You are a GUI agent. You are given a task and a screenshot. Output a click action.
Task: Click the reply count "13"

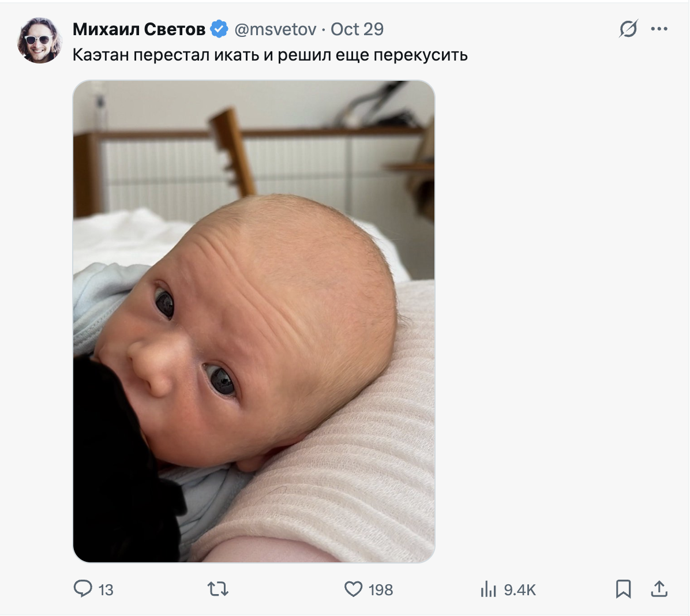[x=106, y=590]
